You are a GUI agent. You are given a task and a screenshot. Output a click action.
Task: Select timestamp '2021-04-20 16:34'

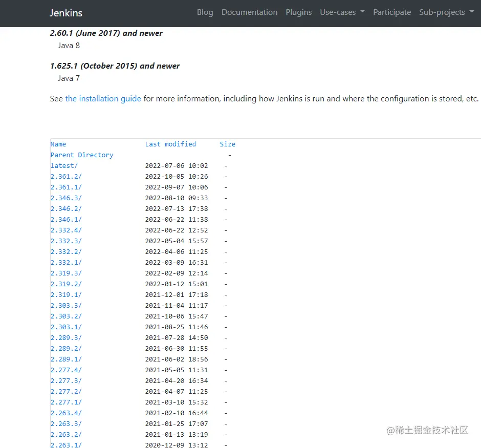(x=177, y=380)
